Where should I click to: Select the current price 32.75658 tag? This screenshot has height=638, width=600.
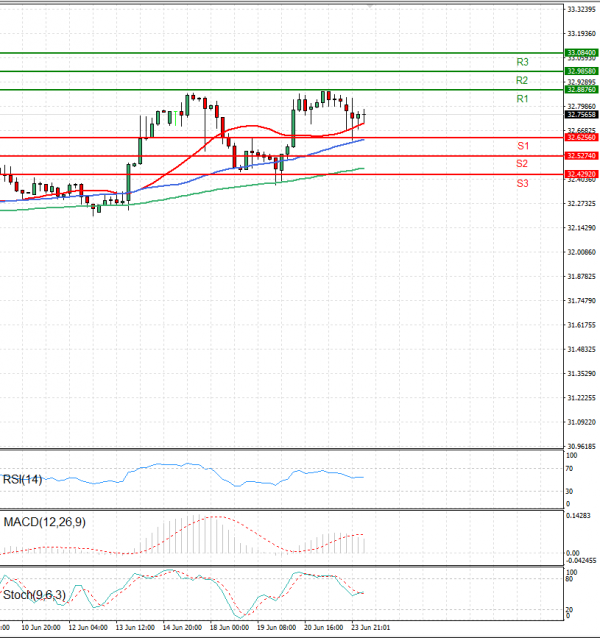582,115
